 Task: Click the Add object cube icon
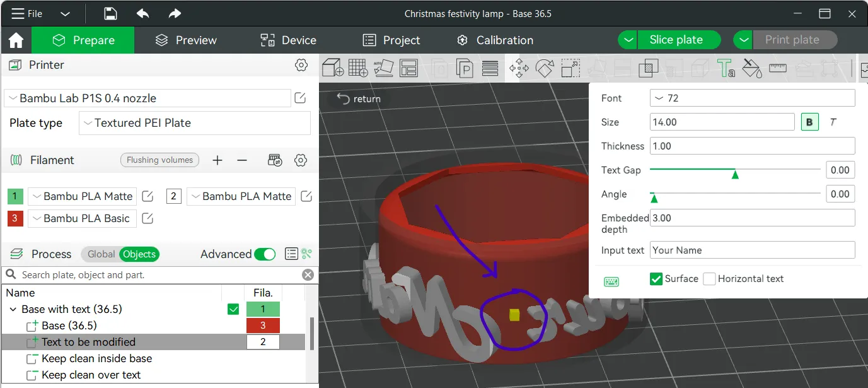pyautogui.click(x=332, y=68)
